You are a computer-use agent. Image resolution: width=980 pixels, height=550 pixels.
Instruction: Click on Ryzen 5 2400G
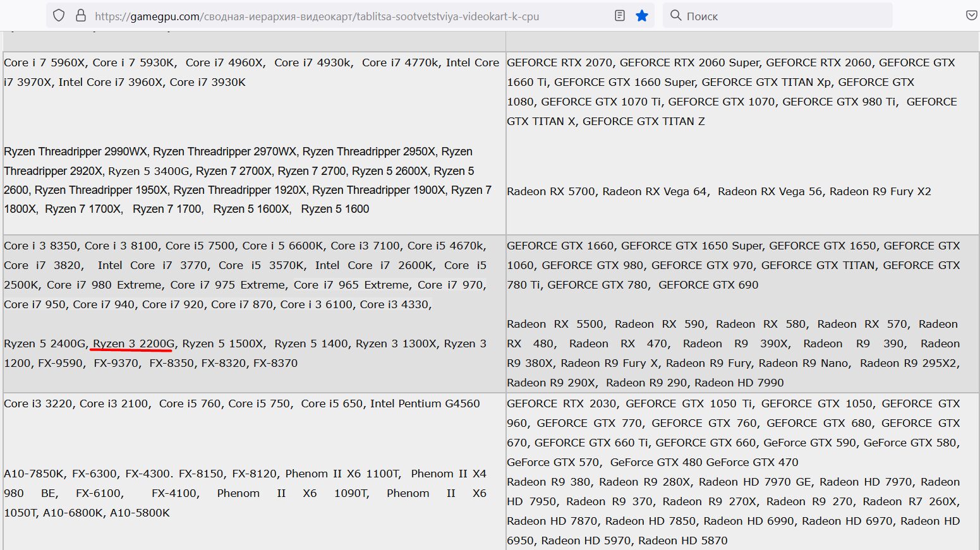[x=44, y=344]
